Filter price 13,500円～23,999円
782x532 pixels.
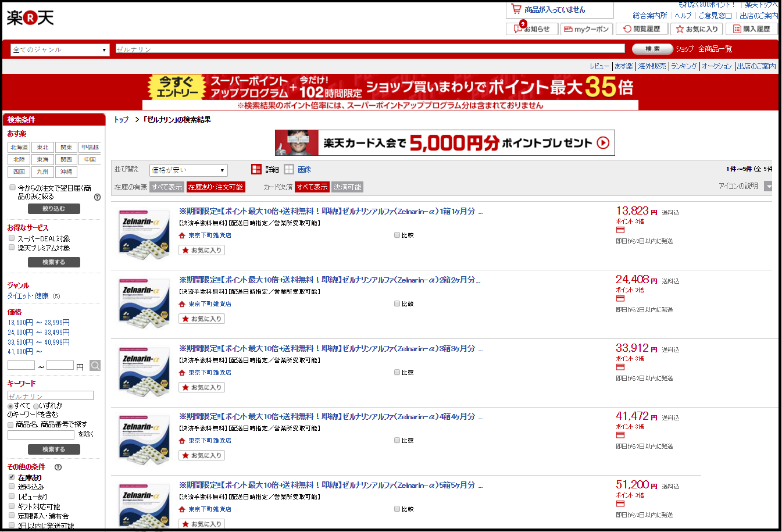point(38,323)
